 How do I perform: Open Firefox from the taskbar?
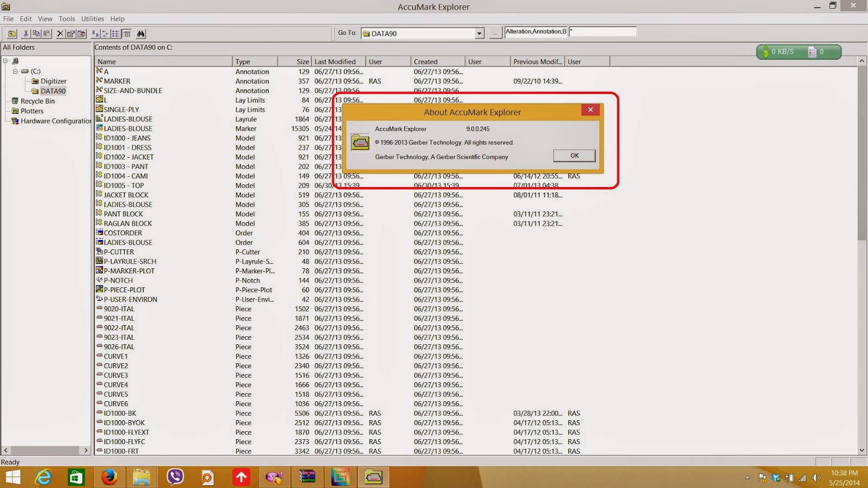tap(109, 477)
